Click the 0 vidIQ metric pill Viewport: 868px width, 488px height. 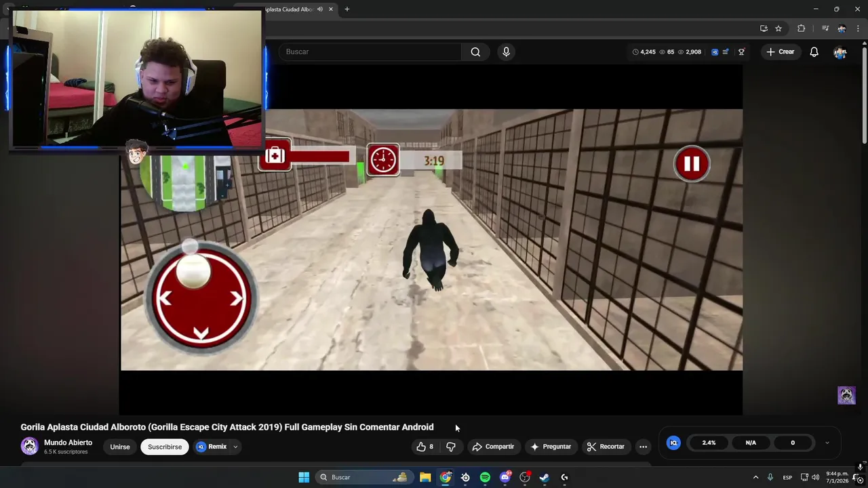(792, 443)
